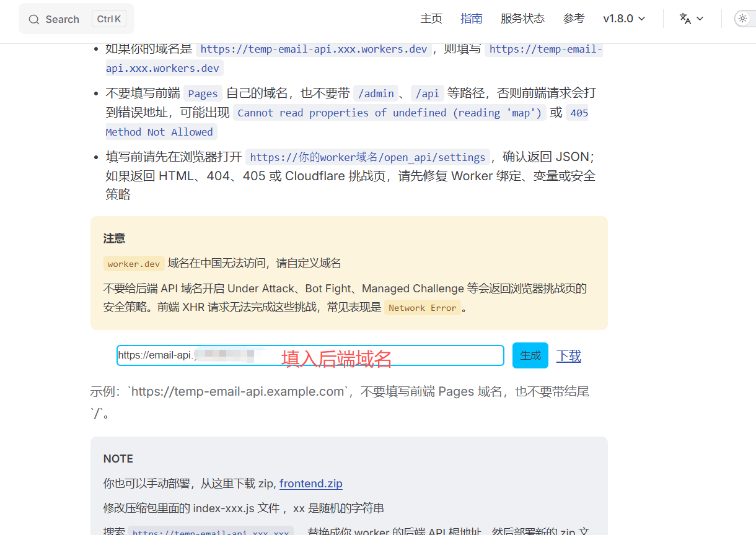Image resolution: width=756 pixels, height=535 pixels.
Task: Click the Ctrl K shortcut badge
Action: pyautogui.click(x=109, y=19)
